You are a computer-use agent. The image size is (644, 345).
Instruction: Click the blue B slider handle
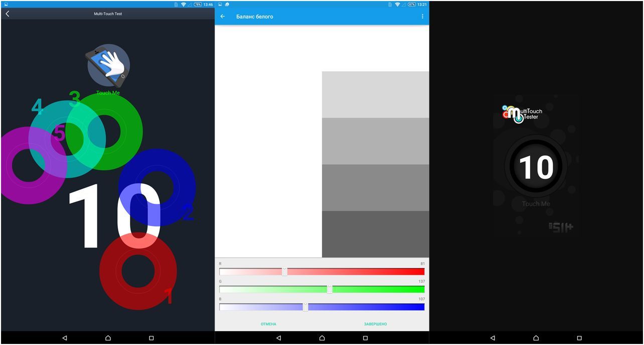point(305,307)
